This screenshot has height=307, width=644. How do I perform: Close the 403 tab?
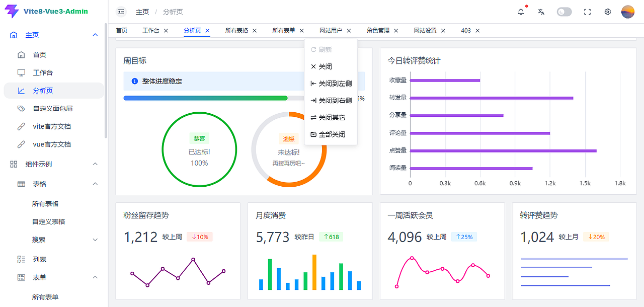pyautogui.click(x=477, y=31)
